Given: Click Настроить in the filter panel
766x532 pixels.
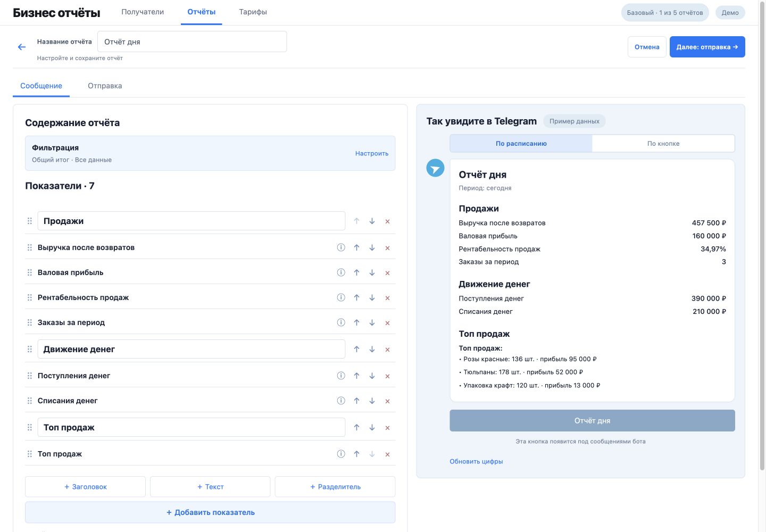Looking at the screenshot, I should (372, 153).
